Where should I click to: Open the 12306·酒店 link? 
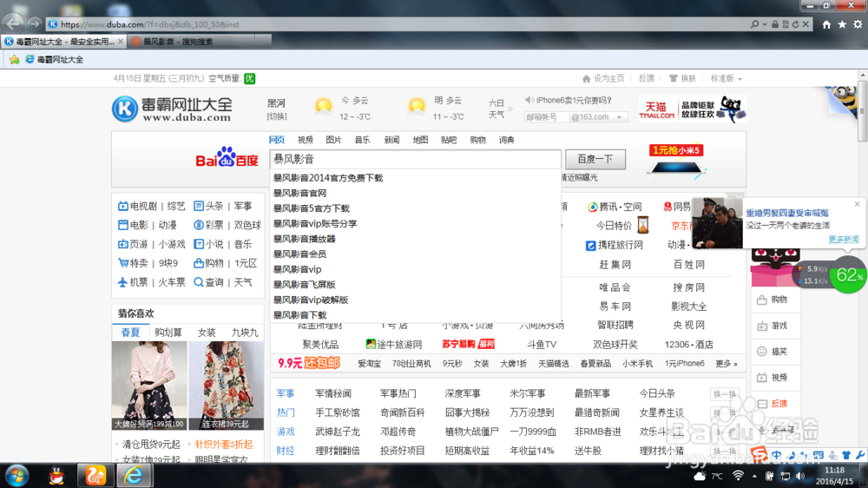688,345
